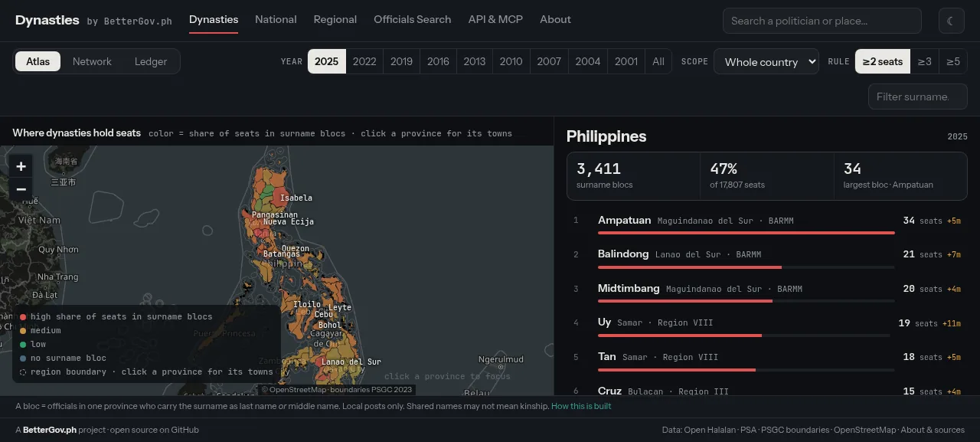Screen dimensions: 980x442
Task: Select year 2001
Action: tap(626, 61)
